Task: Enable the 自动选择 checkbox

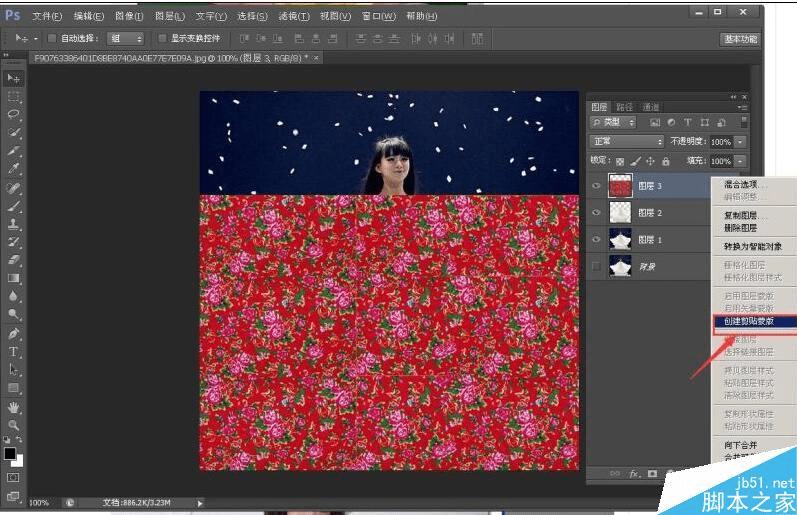Action: [52, 38]
